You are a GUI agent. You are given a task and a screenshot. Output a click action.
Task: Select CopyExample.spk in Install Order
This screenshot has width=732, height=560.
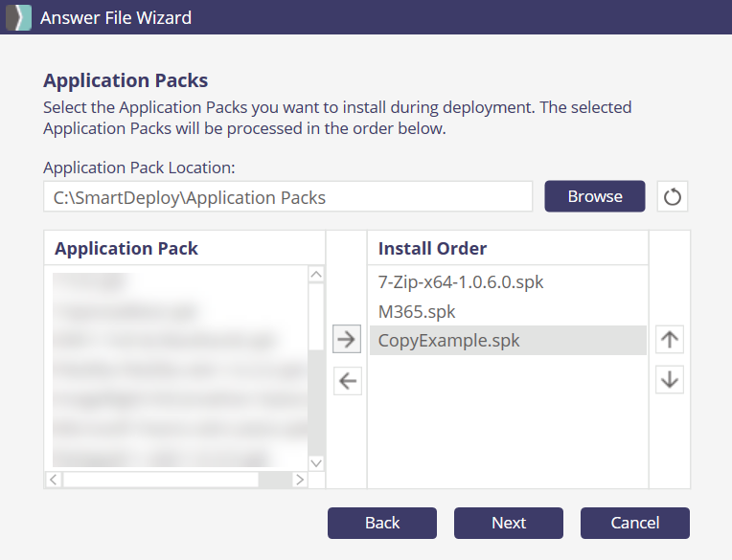click(x=448, y=340)
